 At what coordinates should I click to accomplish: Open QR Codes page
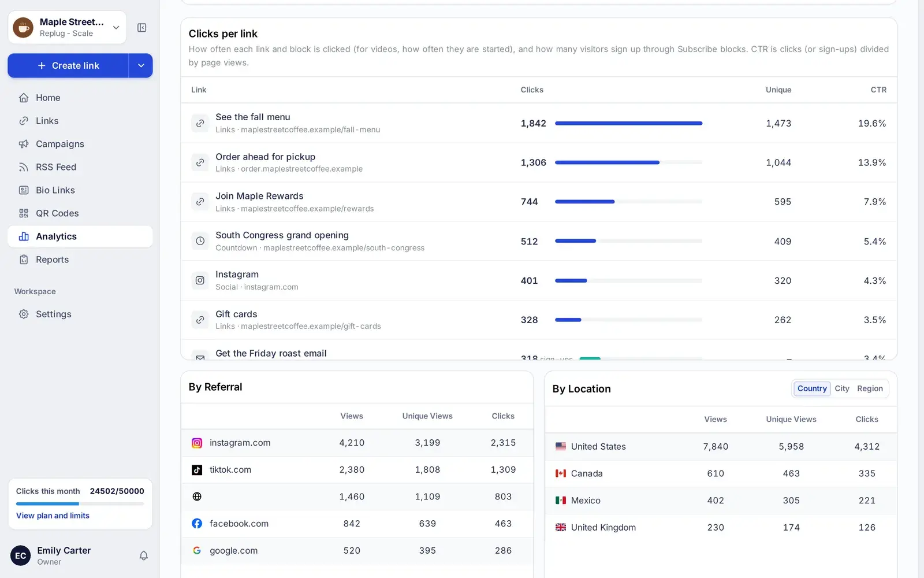pos(80,213)
